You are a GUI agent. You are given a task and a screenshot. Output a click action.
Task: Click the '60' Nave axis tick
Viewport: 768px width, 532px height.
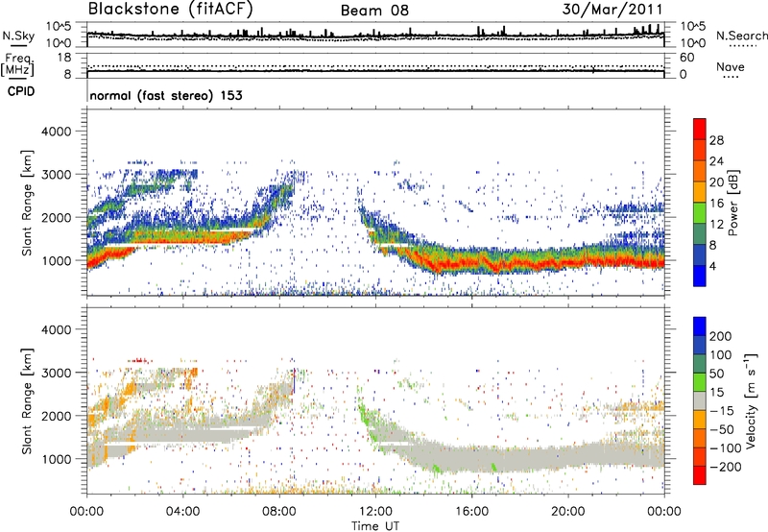click(x=686, y=58)
